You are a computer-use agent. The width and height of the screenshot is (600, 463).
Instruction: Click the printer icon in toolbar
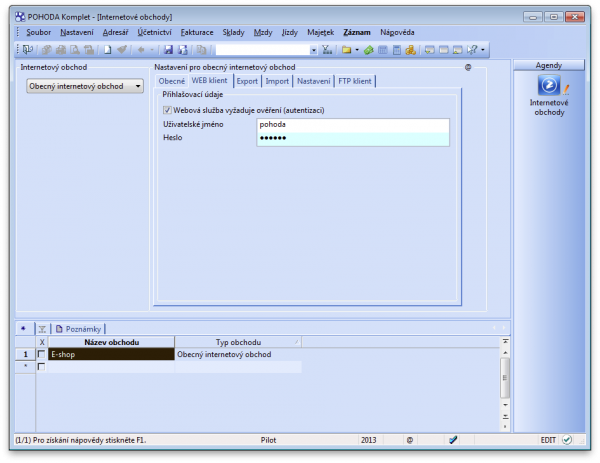click(x=61, y=50)
